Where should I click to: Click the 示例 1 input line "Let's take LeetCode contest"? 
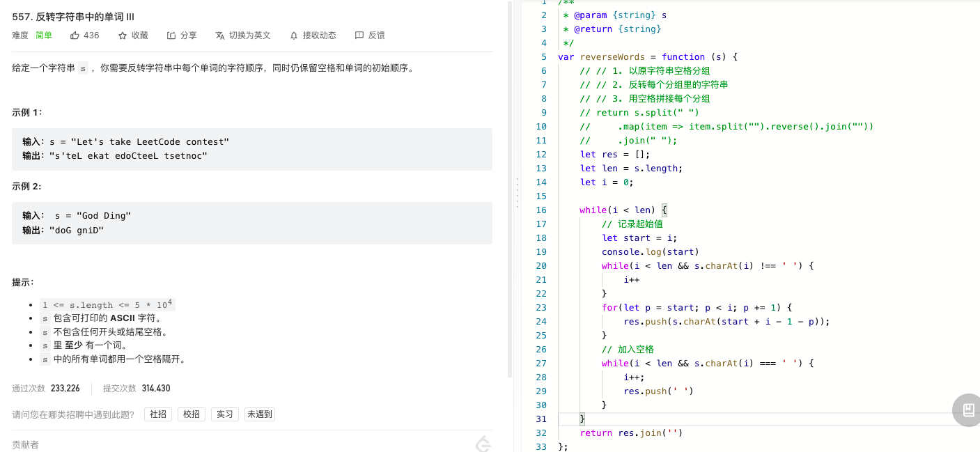click(125, 142)
